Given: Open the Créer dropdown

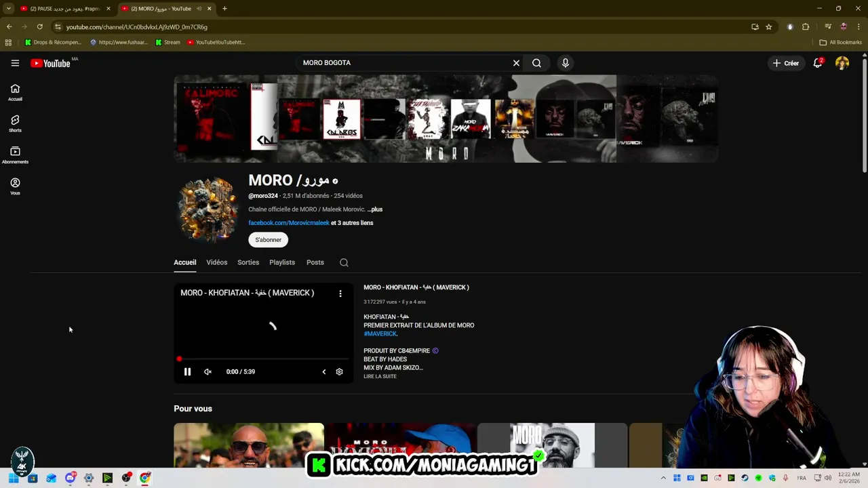Looking at the screenshot, I should point(786,63).
